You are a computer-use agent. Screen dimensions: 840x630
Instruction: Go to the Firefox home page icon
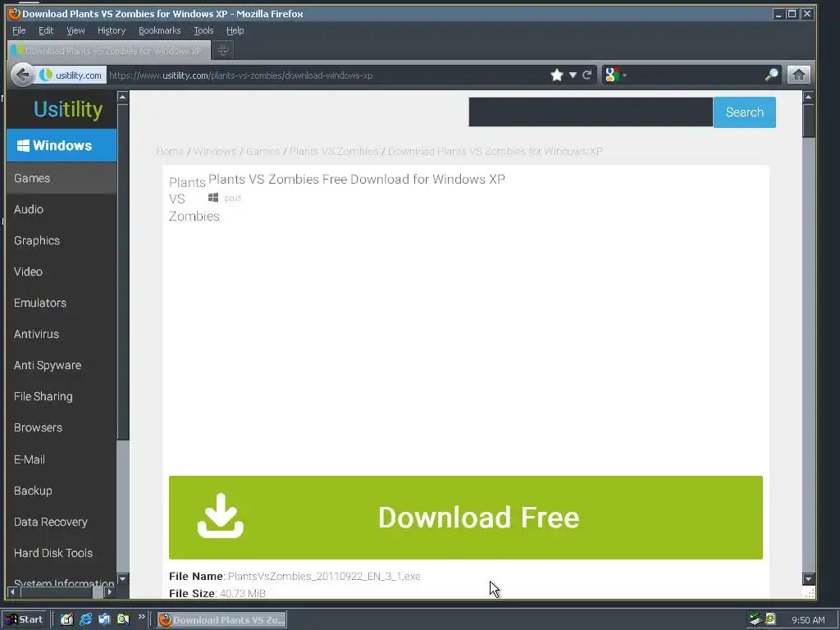pos(799,75)
